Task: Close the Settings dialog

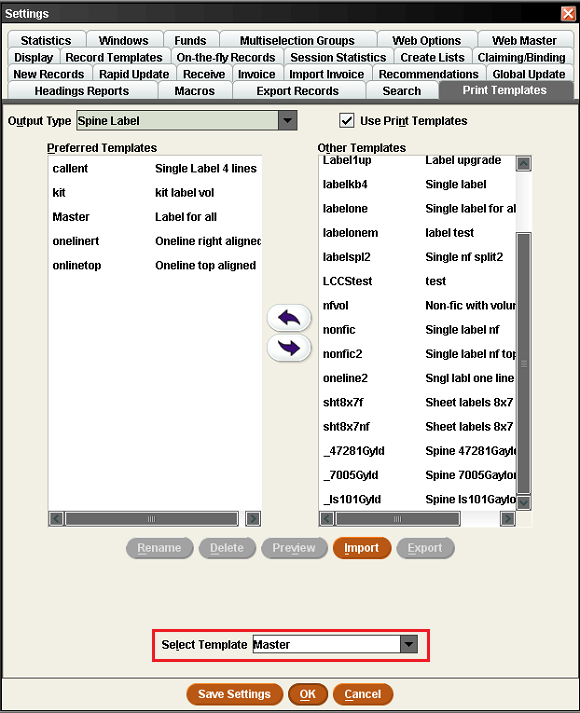Action: click(x=568, y=14)
